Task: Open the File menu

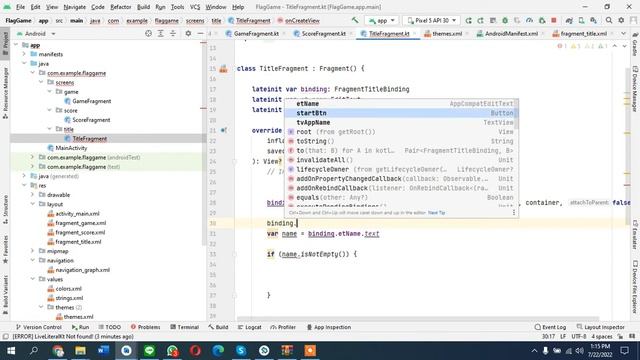Action: tap(20, 7)
